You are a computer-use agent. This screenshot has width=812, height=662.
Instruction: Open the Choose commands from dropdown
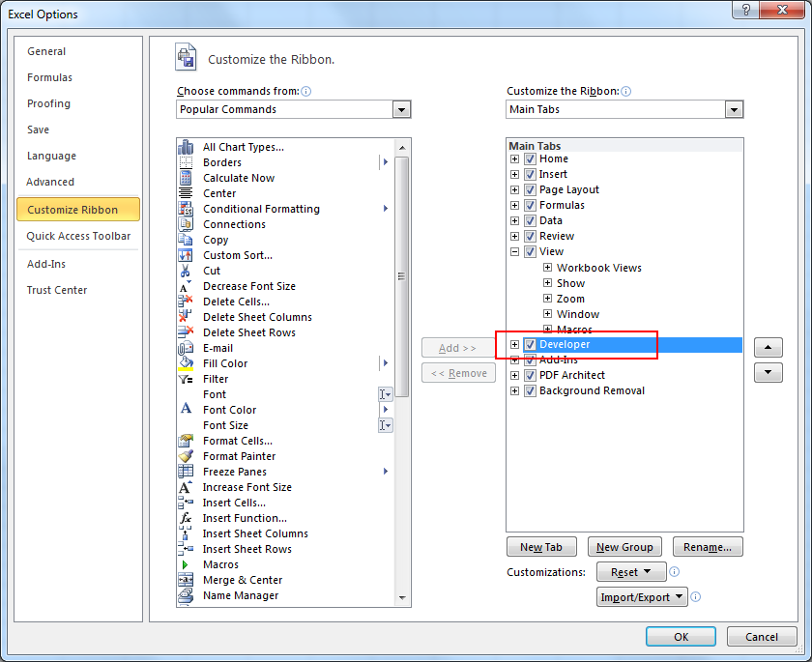401,109
